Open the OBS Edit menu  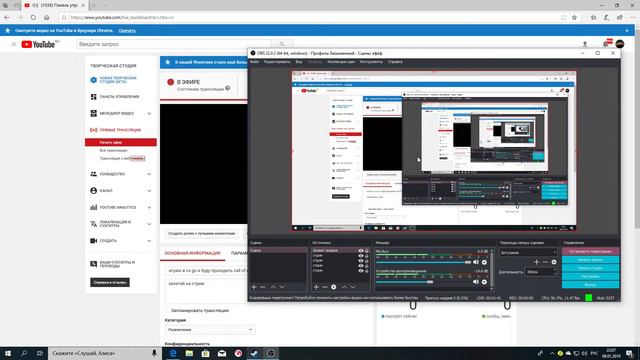277,62
